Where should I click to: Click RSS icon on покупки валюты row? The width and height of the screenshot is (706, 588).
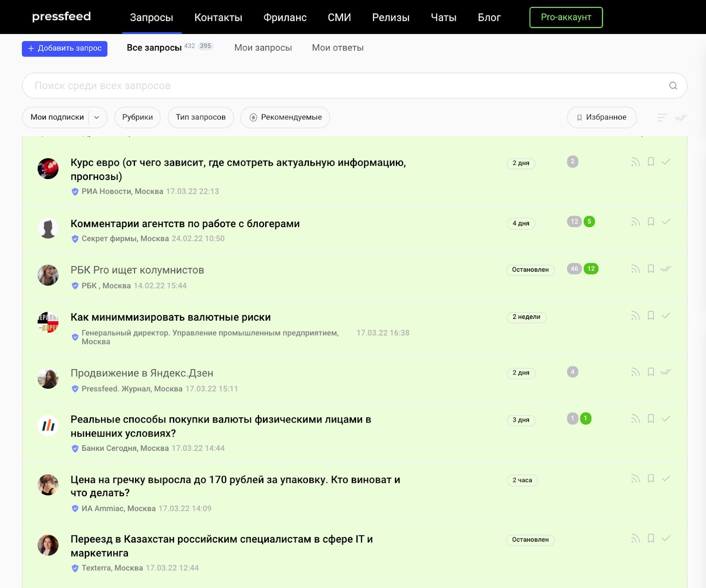click(x=635, y=419)
